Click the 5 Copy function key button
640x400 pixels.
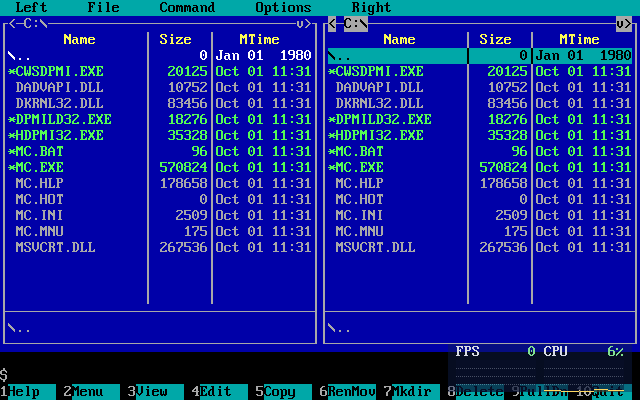pos(284,392)
